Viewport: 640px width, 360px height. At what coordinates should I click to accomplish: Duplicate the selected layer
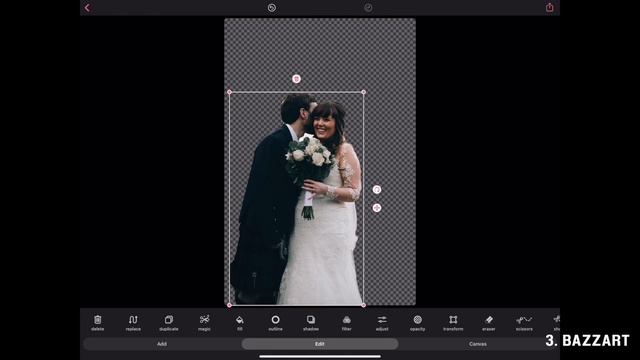point(169,322)
